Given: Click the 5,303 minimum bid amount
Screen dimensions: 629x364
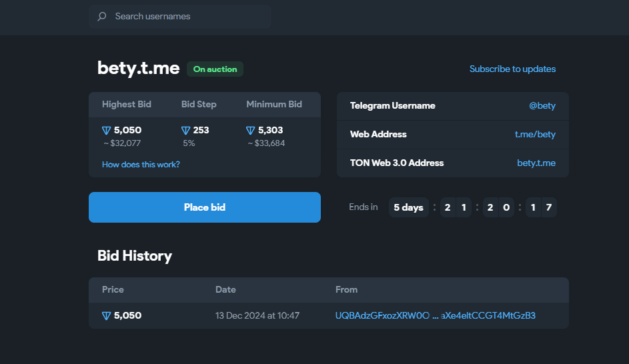Looking at the screenshot, I should click(270, 130).
